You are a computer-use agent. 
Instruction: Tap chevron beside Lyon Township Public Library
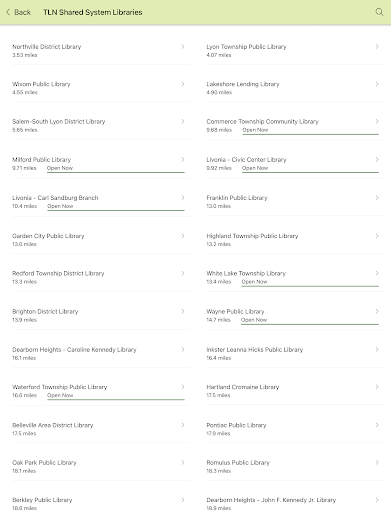377,47
